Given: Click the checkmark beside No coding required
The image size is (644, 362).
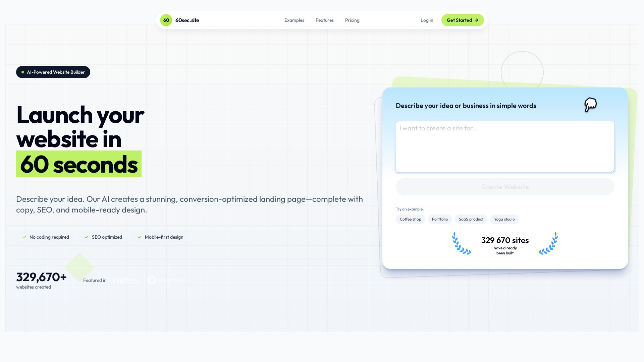Looking at the screenshot, I should pyautogui.click(x=24, y=237).
